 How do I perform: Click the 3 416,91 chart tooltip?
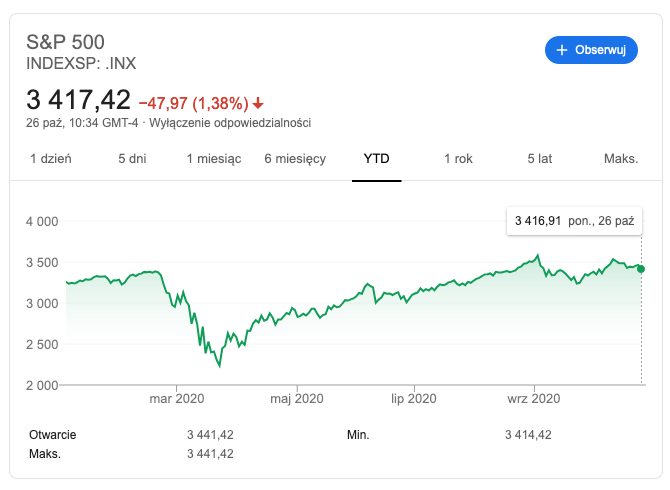pos(574,221)
